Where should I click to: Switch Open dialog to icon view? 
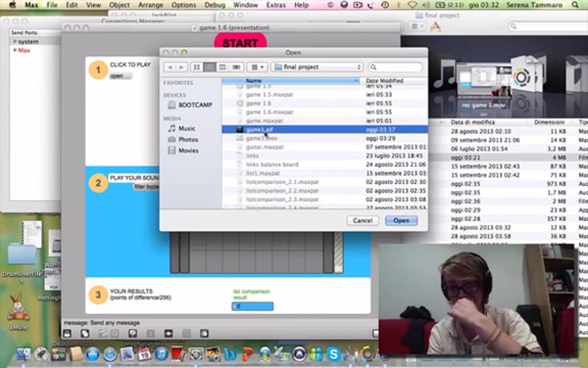[196, 67]
